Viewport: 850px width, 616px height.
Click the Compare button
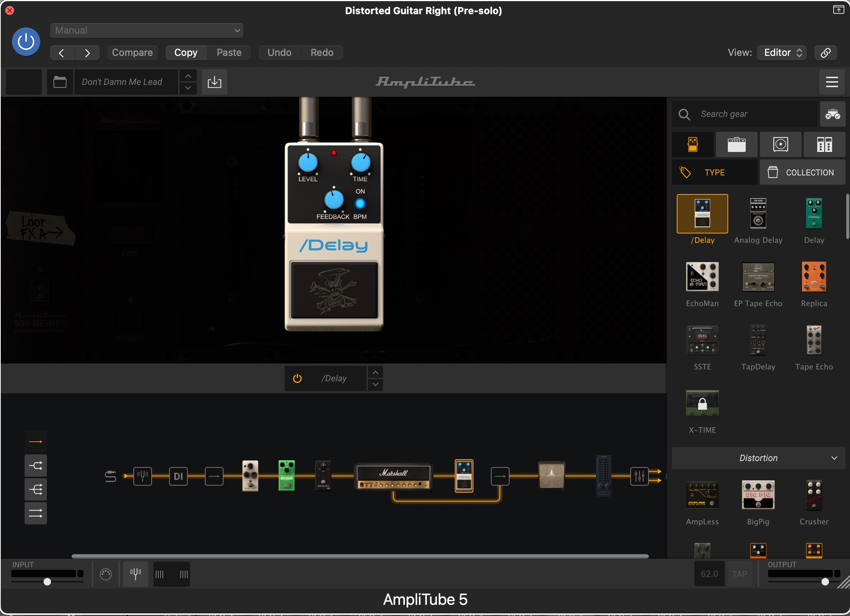(x=132, y=53)
